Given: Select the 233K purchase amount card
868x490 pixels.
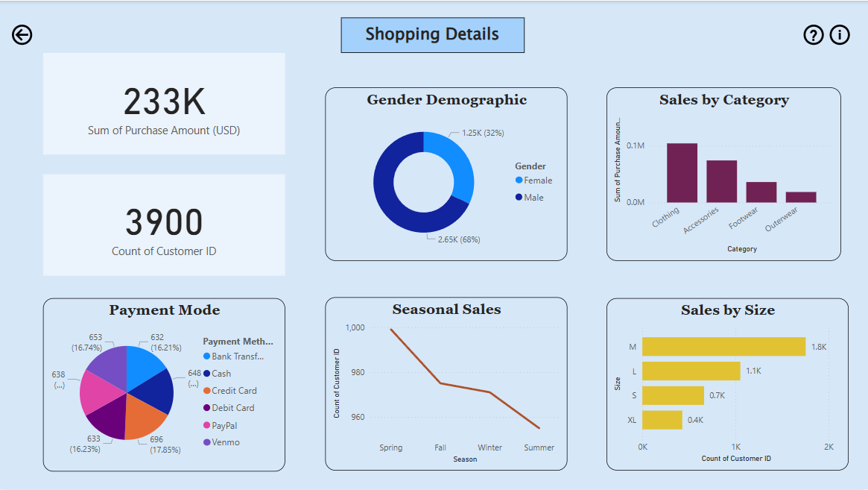Looking at the screenshot, I should pyautogui.click(x=164, y=104).
